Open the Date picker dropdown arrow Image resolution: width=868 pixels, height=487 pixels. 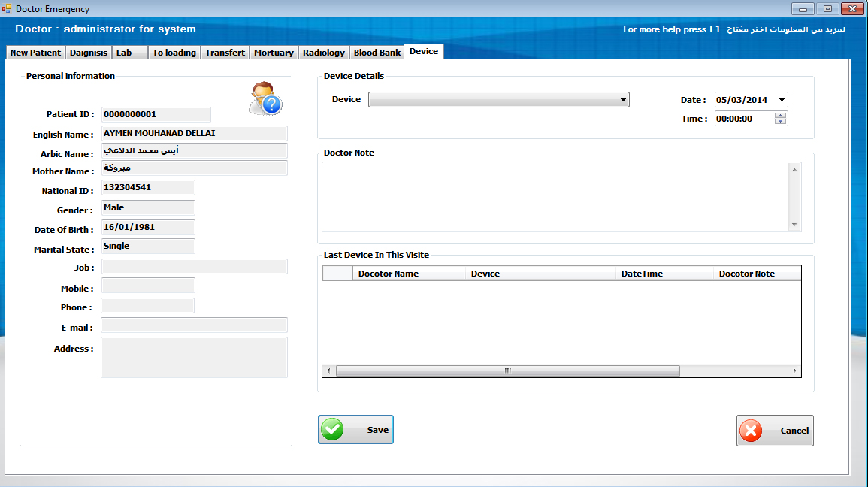click(x=782, y=100)
